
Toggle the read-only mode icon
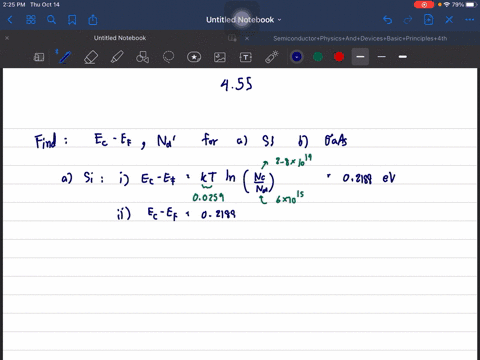[x=39, y=57]
